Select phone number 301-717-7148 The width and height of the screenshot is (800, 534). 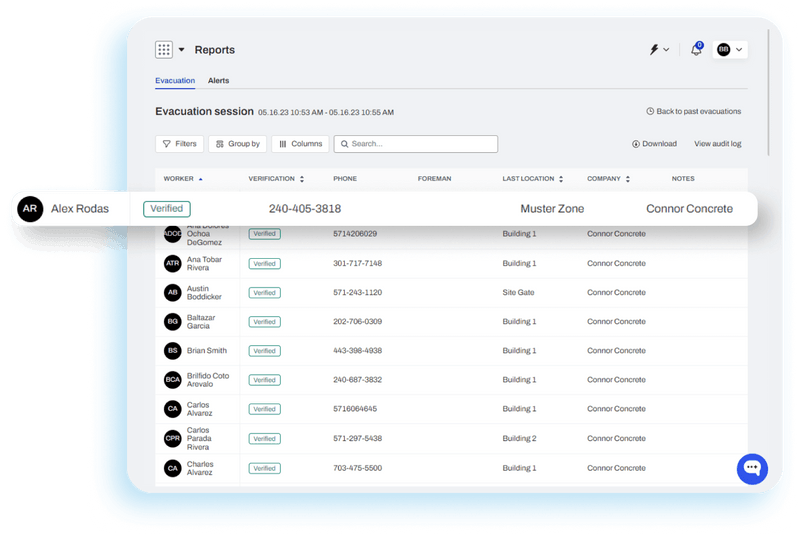[x=358, y=263]
